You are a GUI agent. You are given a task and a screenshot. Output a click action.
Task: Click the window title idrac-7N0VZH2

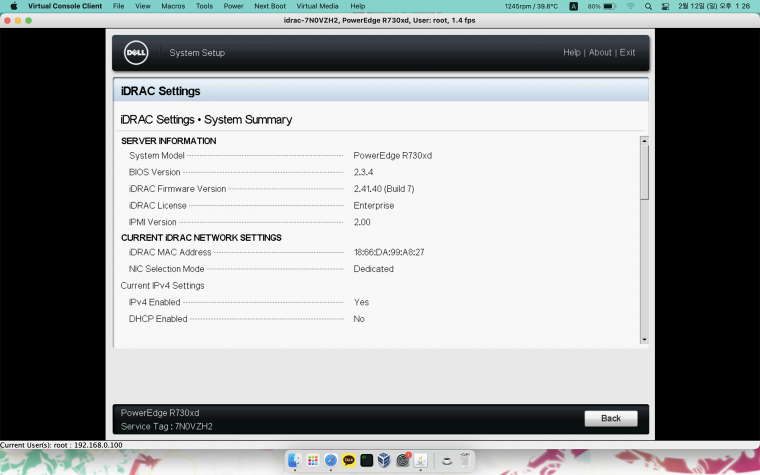(380, 20)
